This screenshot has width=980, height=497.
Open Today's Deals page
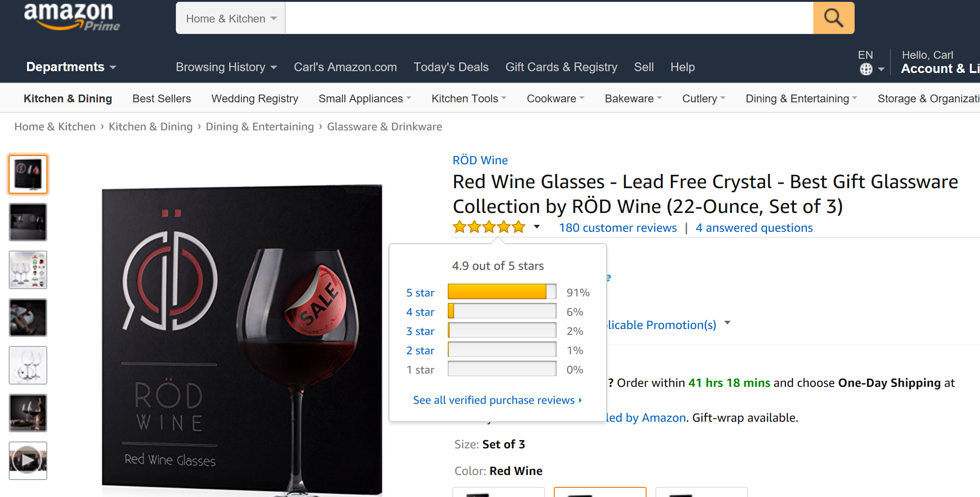(x=451, y=67)
